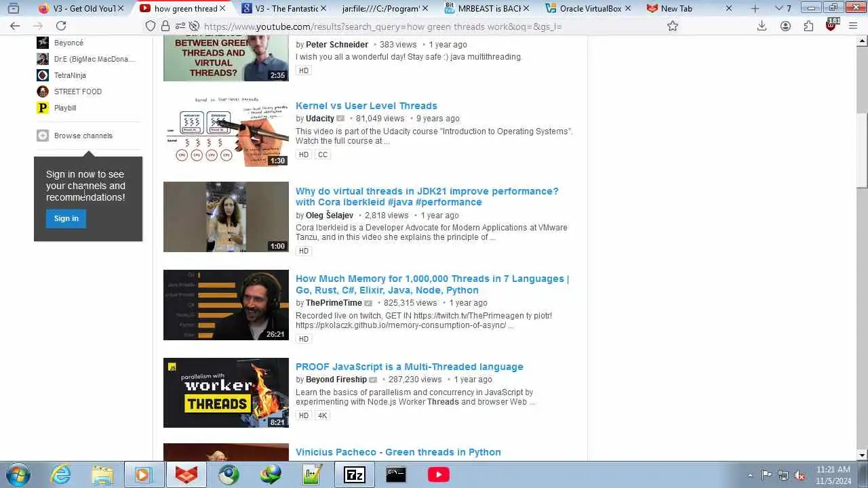Open the Action Center flag tray icon
The width and height of the screenshot is (868, 488).
tap(766, 475)
